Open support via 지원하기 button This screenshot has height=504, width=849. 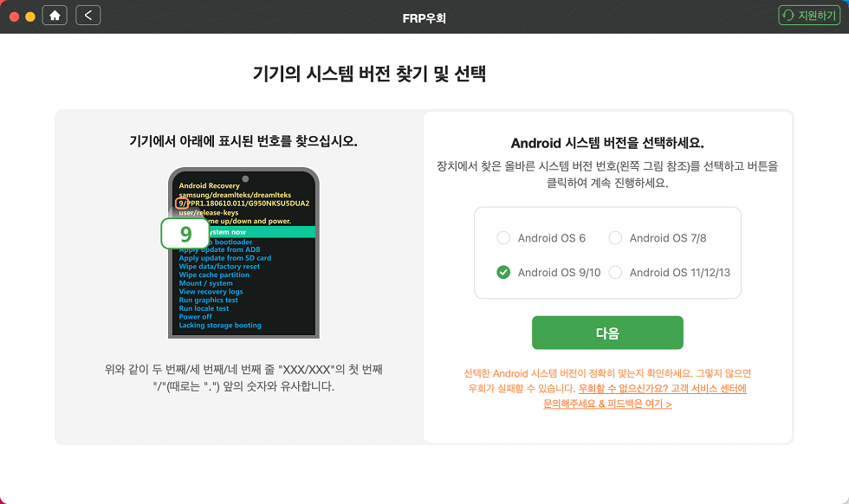coord(809,16)
